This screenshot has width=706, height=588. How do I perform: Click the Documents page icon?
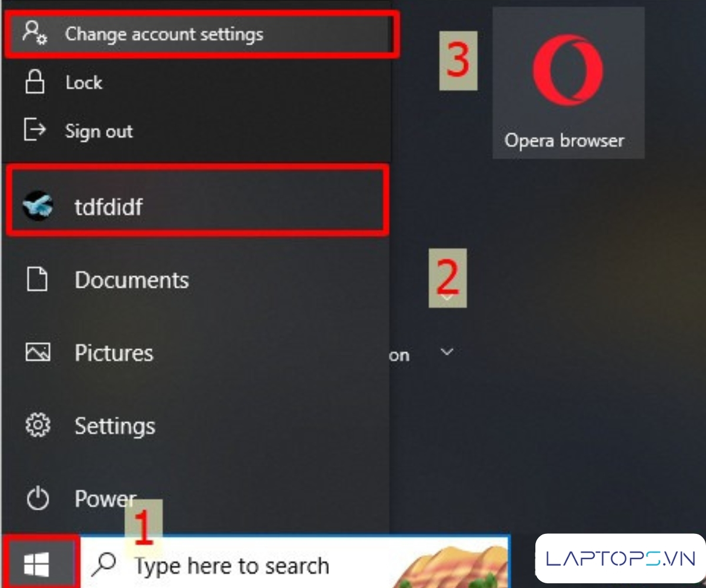click(38, 279)
